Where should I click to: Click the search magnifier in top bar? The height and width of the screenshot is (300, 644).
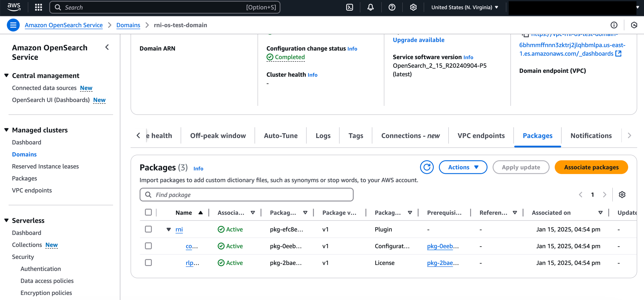58,7
